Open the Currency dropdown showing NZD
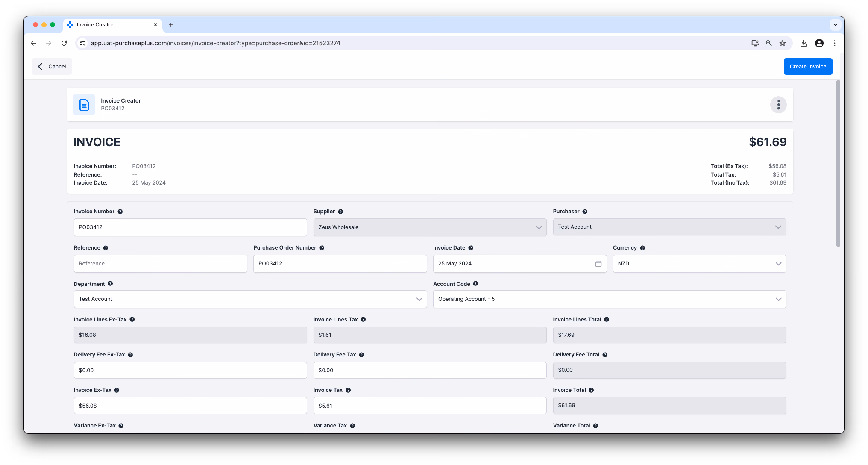 699,264
